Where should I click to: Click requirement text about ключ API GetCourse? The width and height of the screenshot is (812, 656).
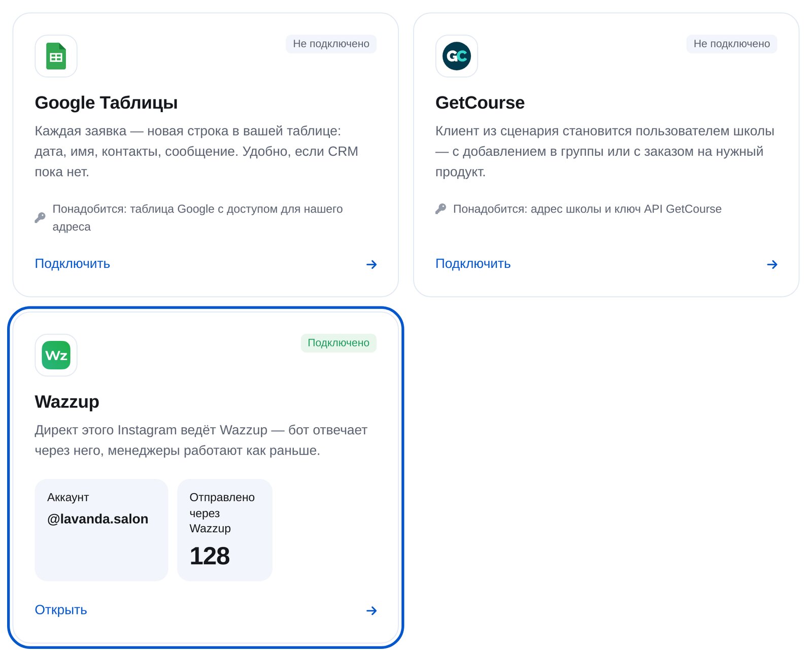pyautogui.click(x=588, y=209)
